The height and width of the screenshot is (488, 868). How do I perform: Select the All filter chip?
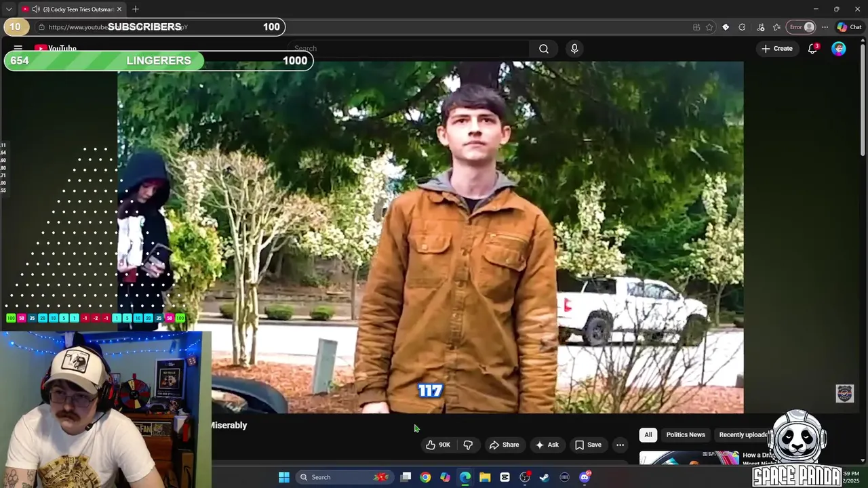tap(648, 434)
